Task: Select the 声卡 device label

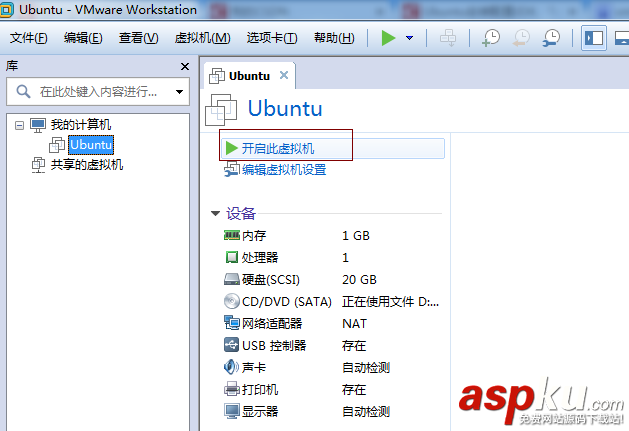Action: click(x=254, y=368)
